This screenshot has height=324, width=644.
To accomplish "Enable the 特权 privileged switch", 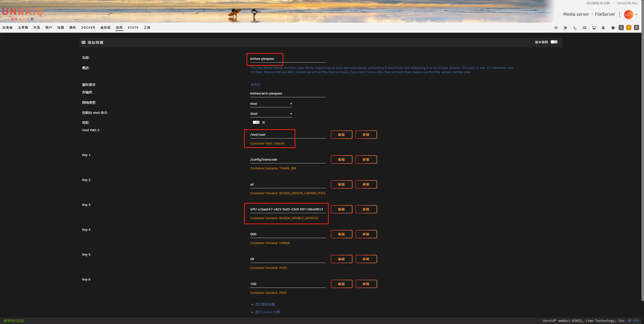I will point(256,122).
